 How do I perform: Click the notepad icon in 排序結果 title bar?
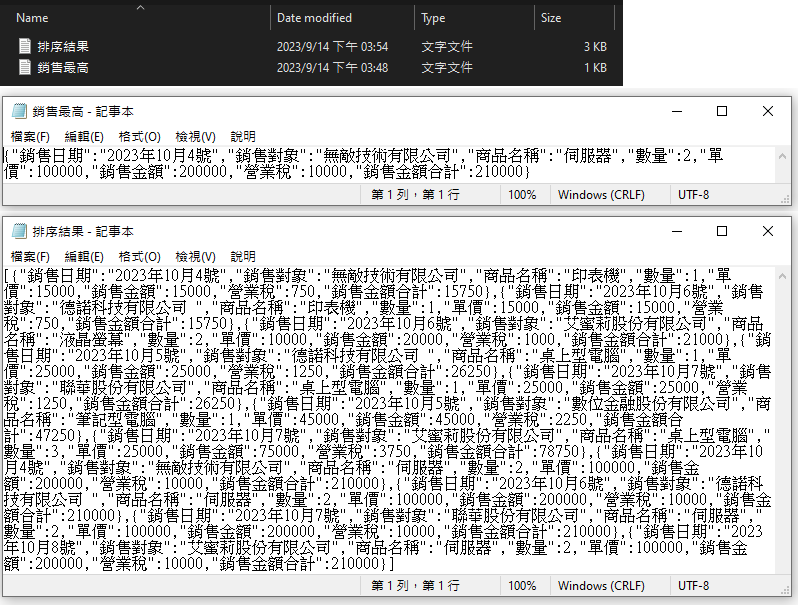19,231
